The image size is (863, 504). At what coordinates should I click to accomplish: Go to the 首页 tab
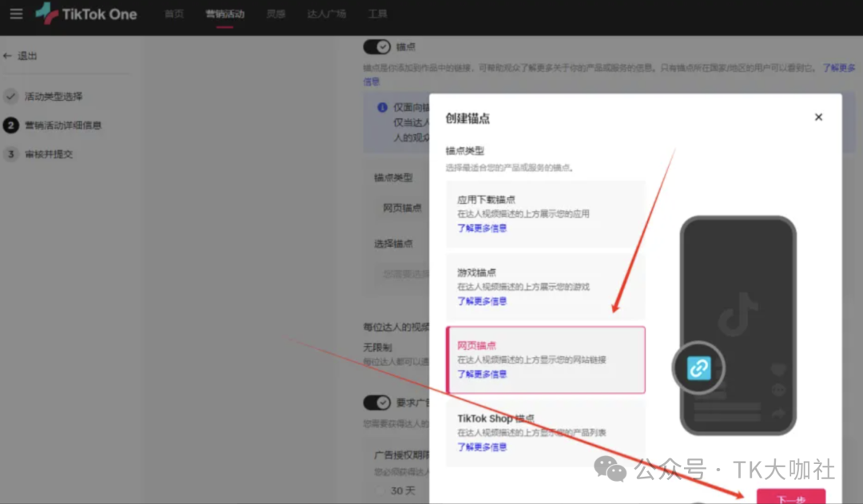point(174,14)
